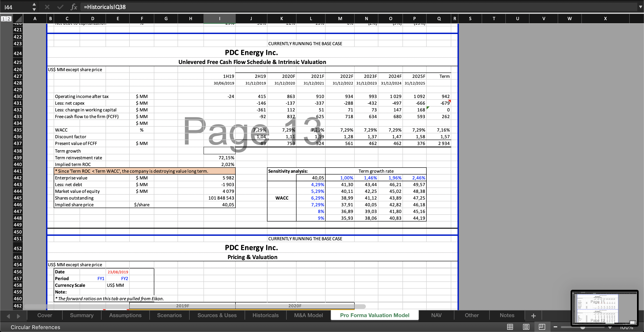644x332 pixels.
Task: Click Circular References in status bar
Action: [36, 327]
